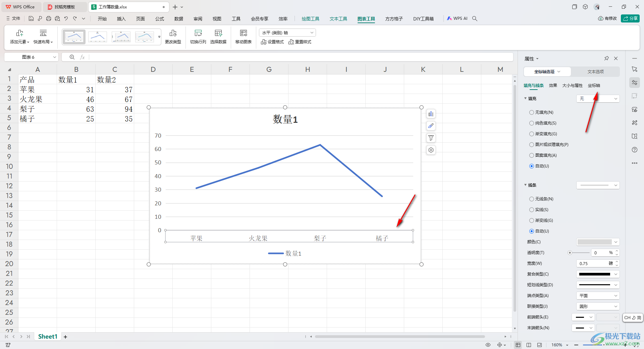Click Format Selection (设置格式) button
The height and width of the screenshot is (349, 644).
tap(272, 42)
